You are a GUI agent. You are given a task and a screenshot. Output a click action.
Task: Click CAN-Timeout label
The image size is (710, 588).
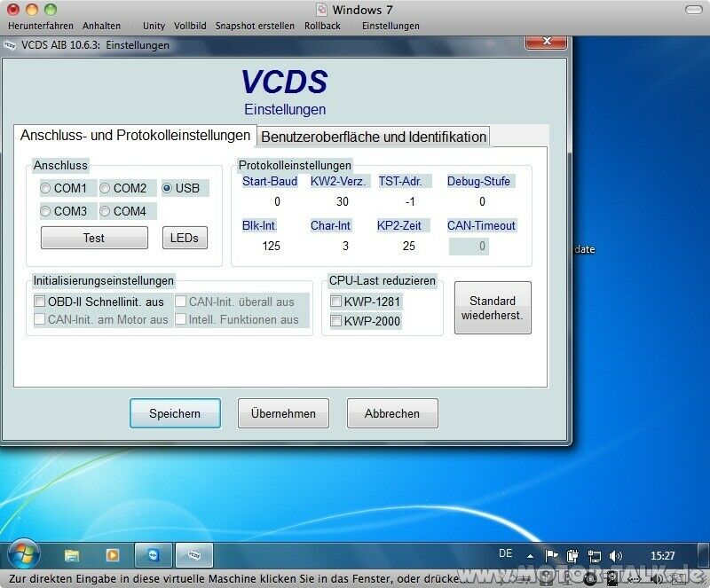pyautogui.click(x=481, y=225)
